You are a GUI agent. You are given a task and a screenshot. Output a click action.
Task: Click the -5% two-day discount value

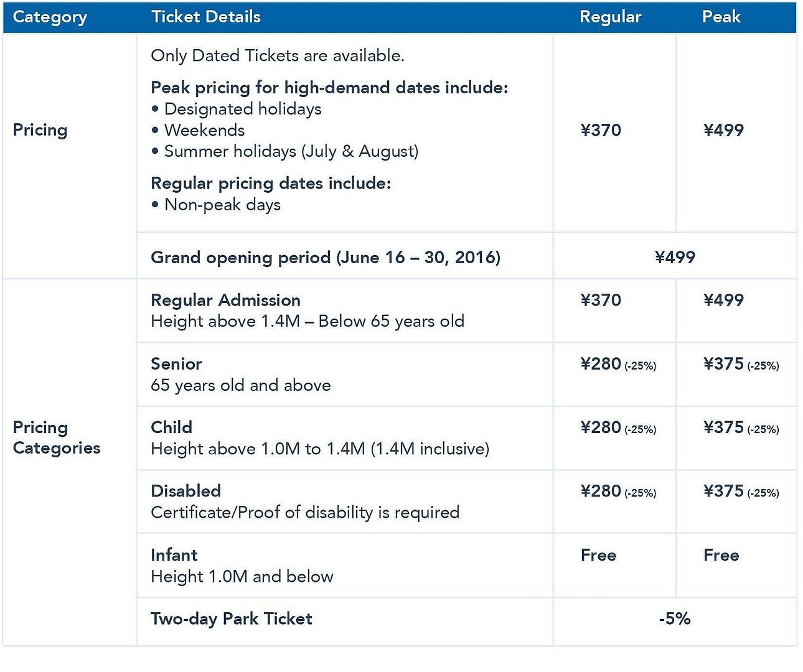675,618
